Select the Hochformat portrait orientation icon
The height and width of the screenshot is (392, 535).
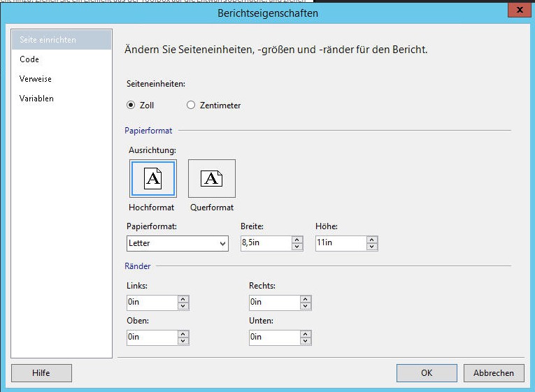(153, 178)
